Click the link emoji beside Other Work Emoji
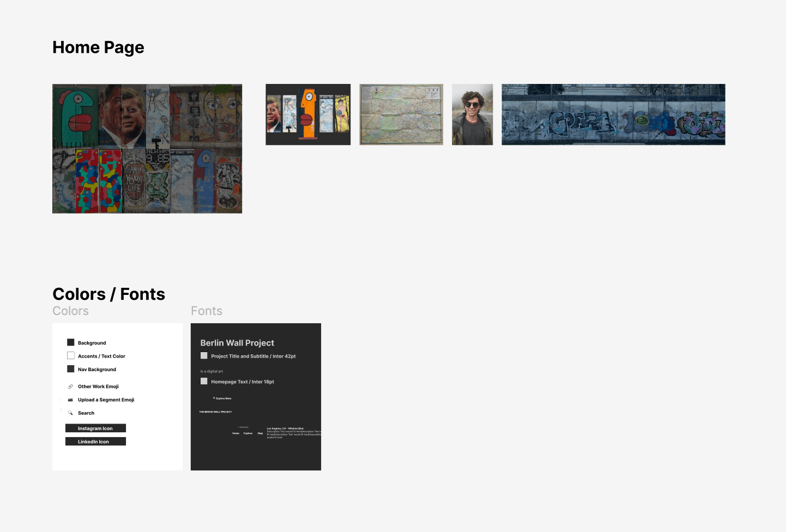This screenshot has width=786, height=532. pyautogui.click(x=70, y=386)
